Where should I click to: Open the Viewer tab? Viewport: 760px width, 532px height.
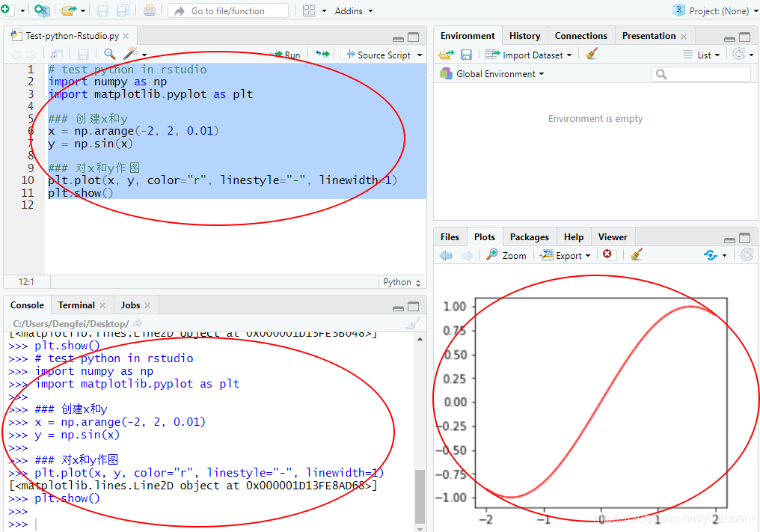point(612,237)
